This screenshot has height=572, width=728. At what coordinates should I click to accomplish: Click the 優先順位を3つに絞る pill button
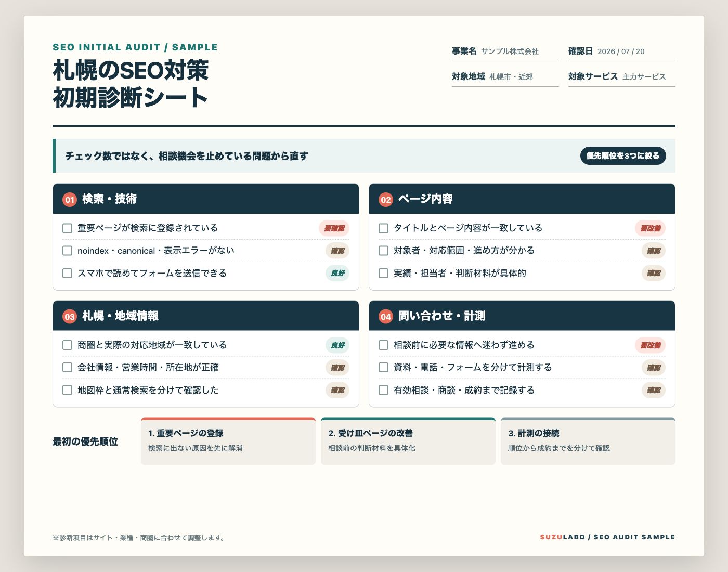click(623, 155)
